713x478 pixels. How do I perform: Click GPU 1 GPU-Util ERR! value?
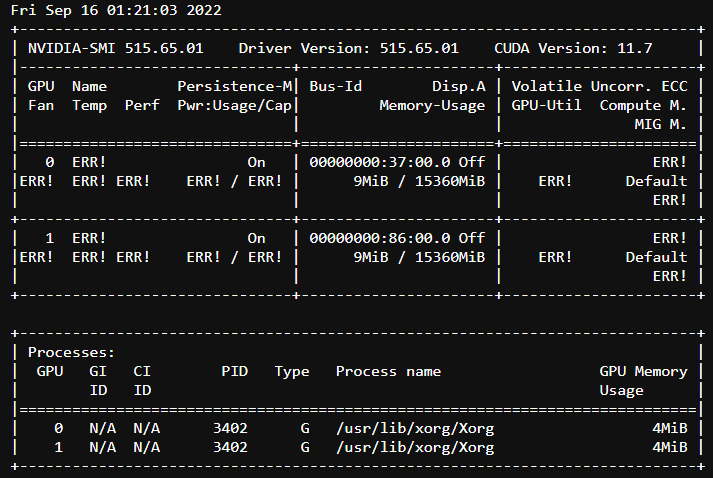click(555, 257)
